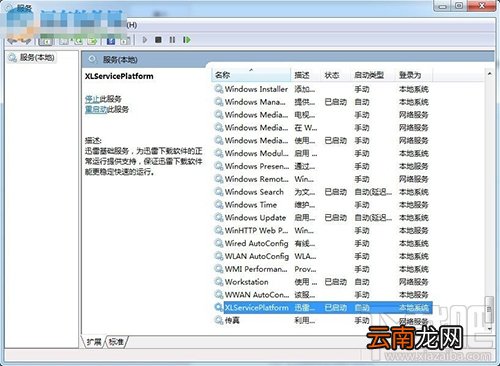Click 已启动 status of Windows Update
This screenshot has height=366, width=500.
(x=335, y=218)
